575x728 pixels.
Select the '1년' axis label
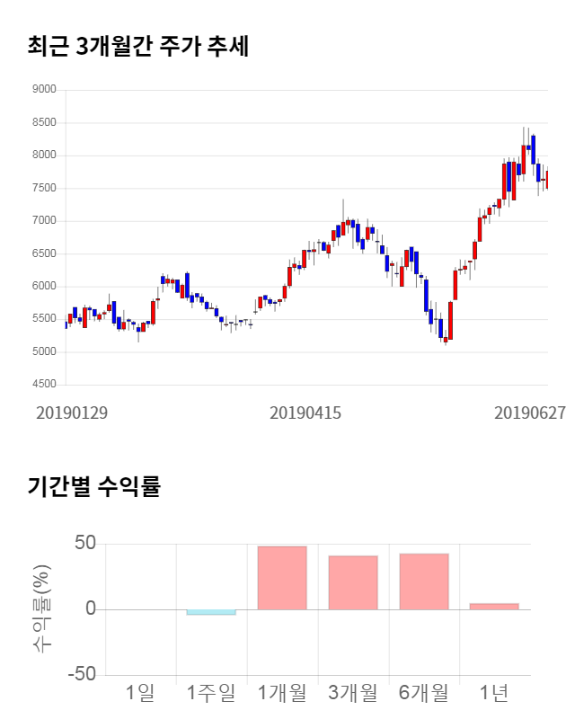pyautogui.click(x=495, y=693)
